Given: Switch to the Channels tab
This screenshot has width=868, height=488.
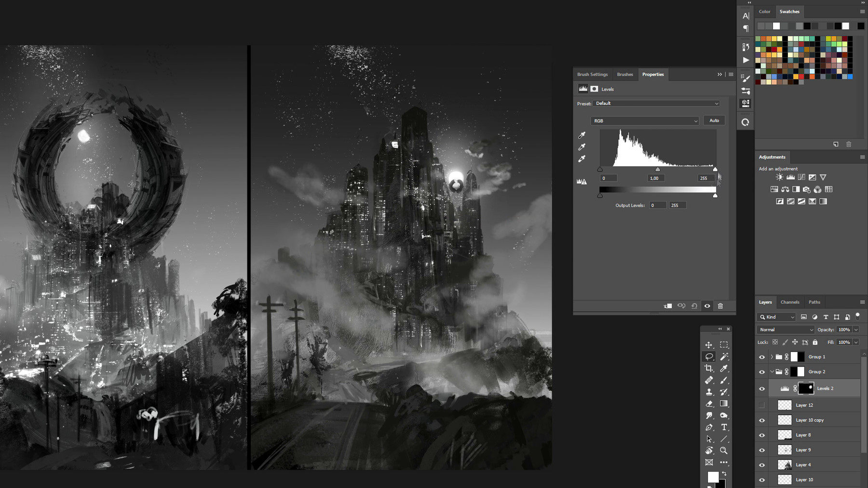Looking at the screenshot, I should 790,302.
